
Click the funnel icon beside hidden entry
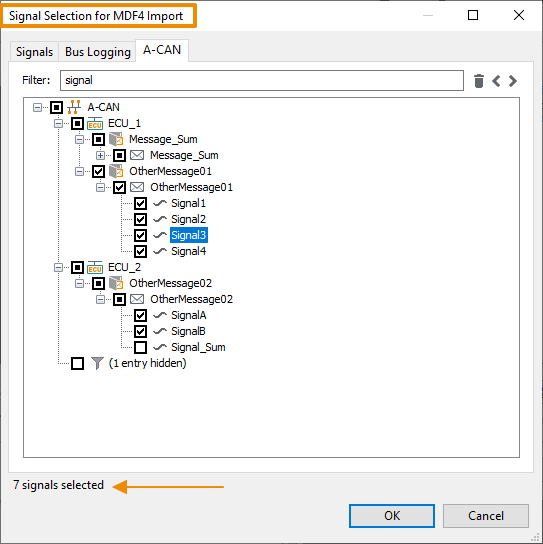(x=97, y=363)
